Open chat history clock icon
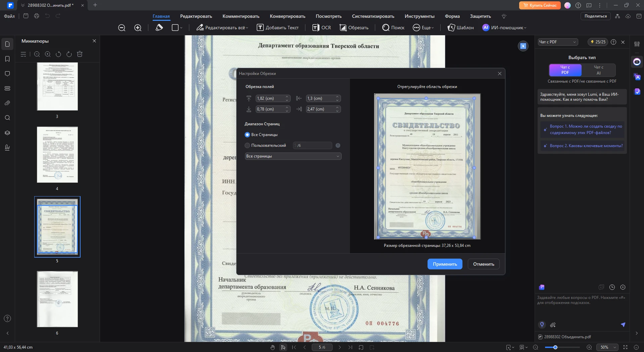 coord(612,287)
